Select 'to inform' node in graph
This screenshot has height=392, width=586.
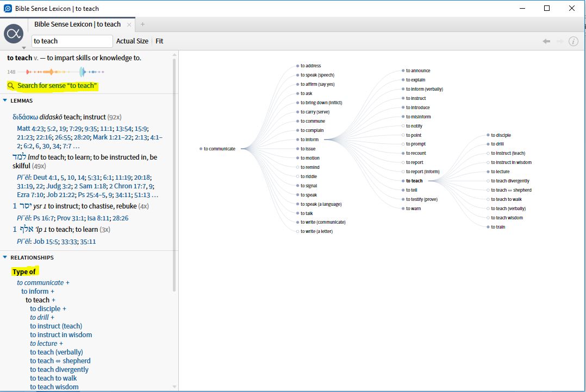click(x=308, y=140)
